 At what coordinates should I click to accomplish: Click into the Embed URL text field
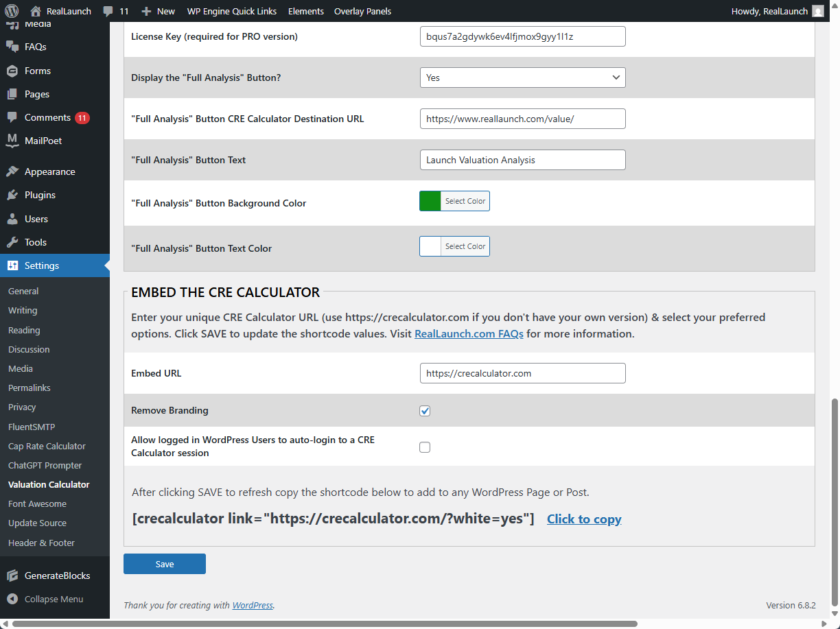pos(522,373)
